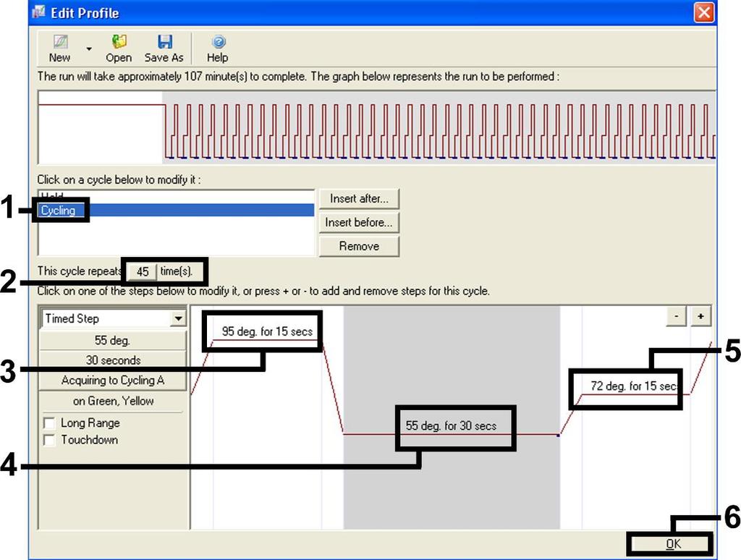Click the 55 deg. temperature button
This screenshot has height=560, width=741.
pyautogui.click(x=112, y=340)
